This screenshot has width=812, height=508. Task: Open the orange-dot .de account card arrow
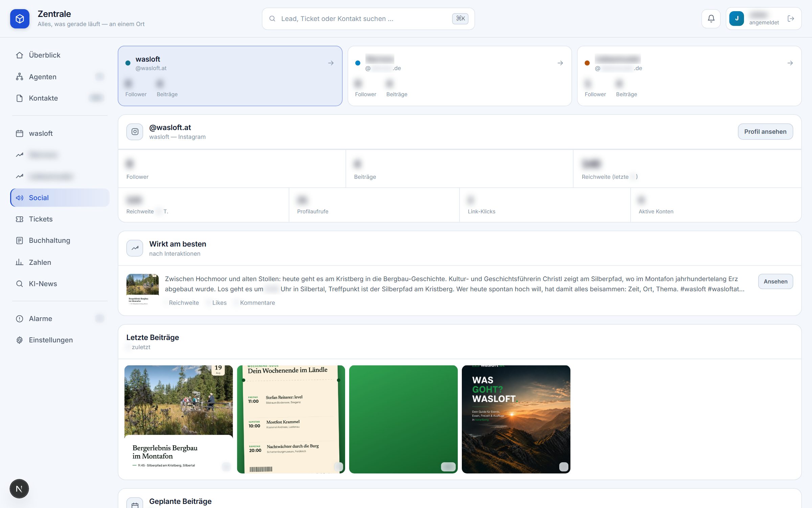tap(790, 63)
